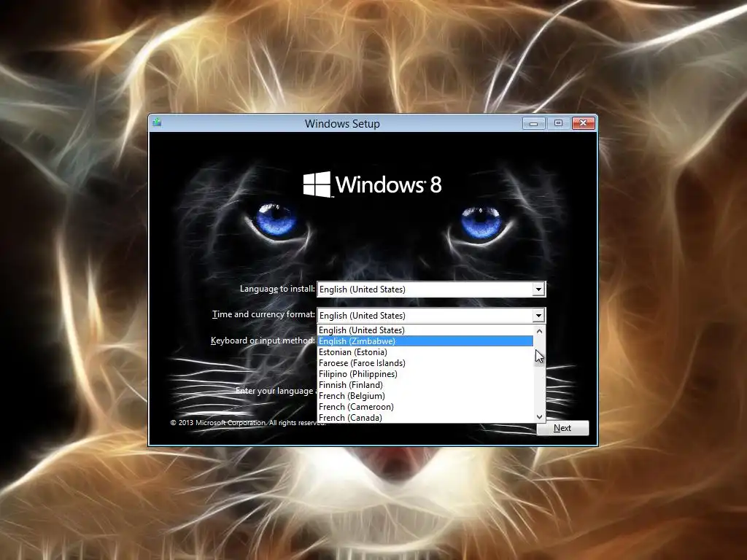Click the Windows Setup title bar icon
Screen dimensions: 747x560
(x=157, y=122)
